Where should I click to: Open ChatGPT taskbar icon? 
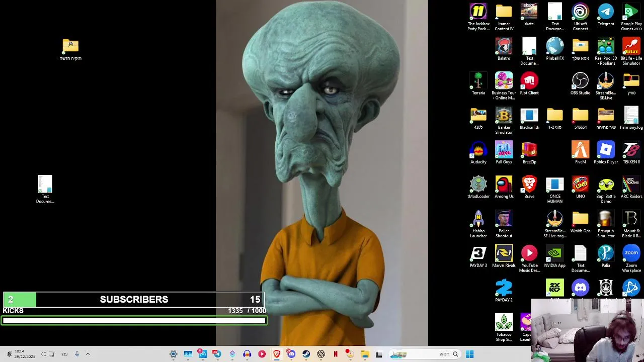point(321,354)
